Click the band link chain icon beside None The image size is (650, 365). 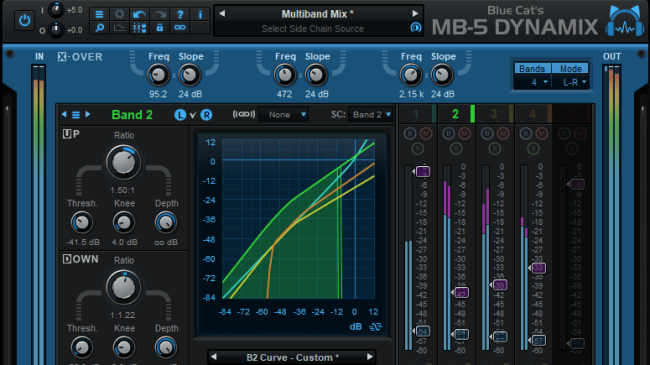(x=244, y=114)
